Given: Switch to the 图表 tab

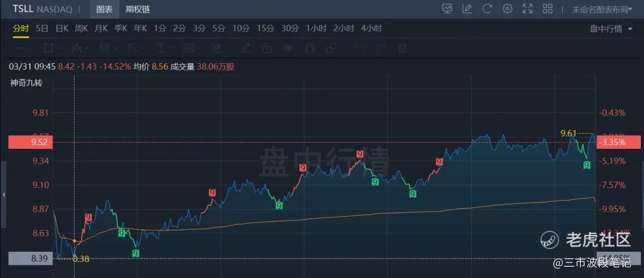Looking at the screenshot, I should [104, 9].
